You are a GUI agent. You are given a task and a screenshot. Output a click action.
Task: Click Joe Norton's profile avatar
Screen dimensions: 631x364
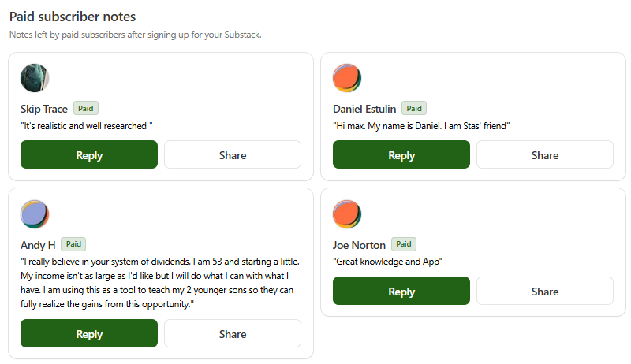[347, 214]
